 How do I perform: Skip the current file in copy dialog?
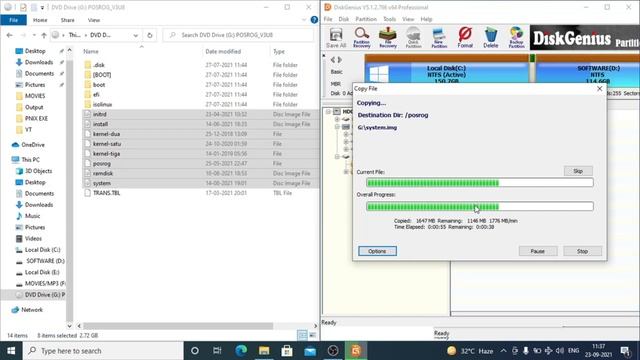coord(578,171)
